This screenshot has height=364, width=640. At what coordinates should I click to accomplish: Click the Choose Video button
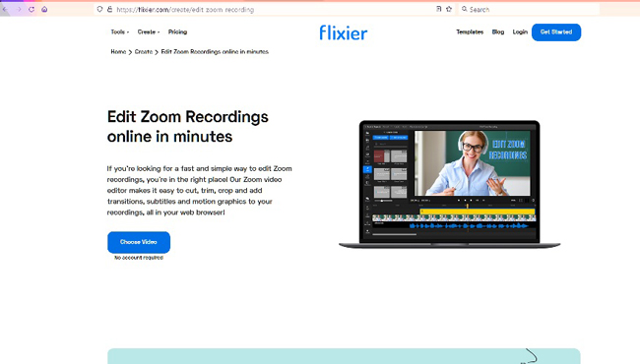click(139, 242)
